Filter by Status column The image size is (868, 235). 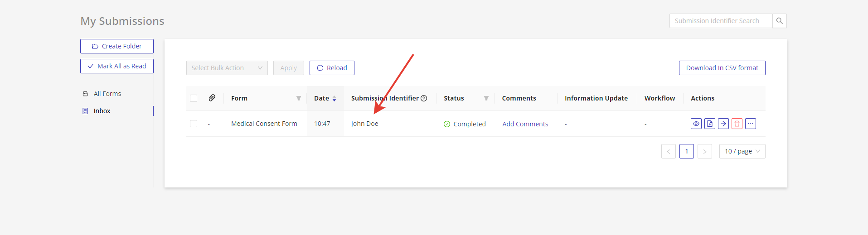click(486, 98)
